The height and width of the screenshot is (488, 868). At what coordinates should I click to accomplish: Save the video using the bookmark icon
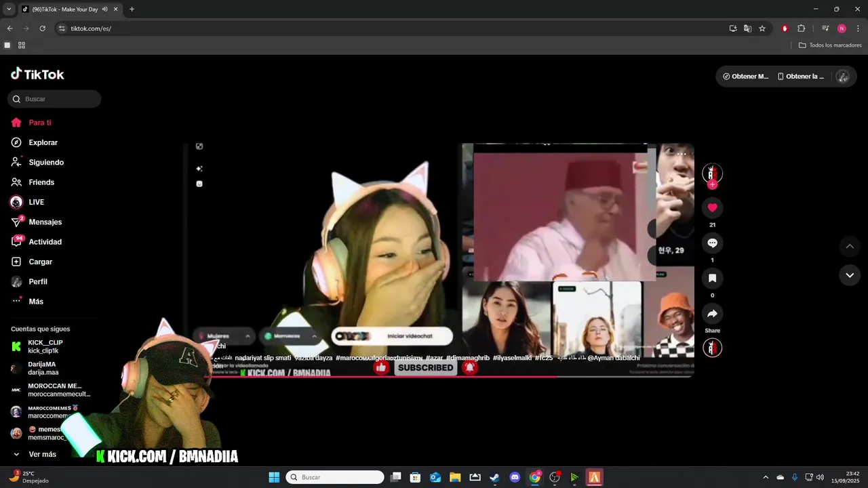tap(712, 278)
